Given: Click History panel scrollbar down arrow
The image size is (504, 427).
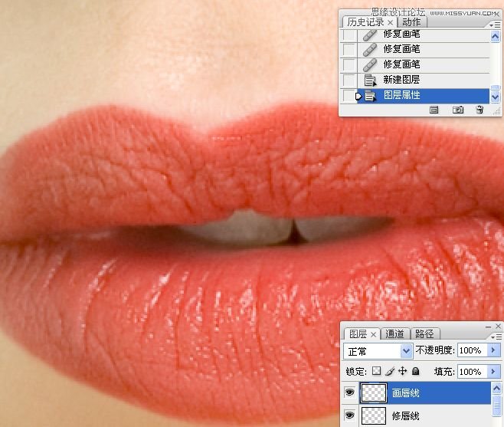Looking at the screenshot, I should point(496,97).
